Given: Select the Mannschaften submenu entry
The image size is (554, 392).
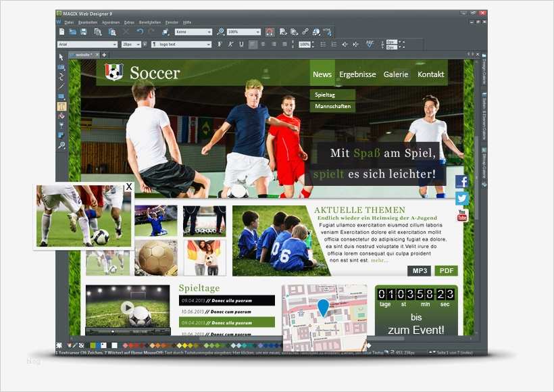Looking at the screenshot, I should [x=332, y=106].
